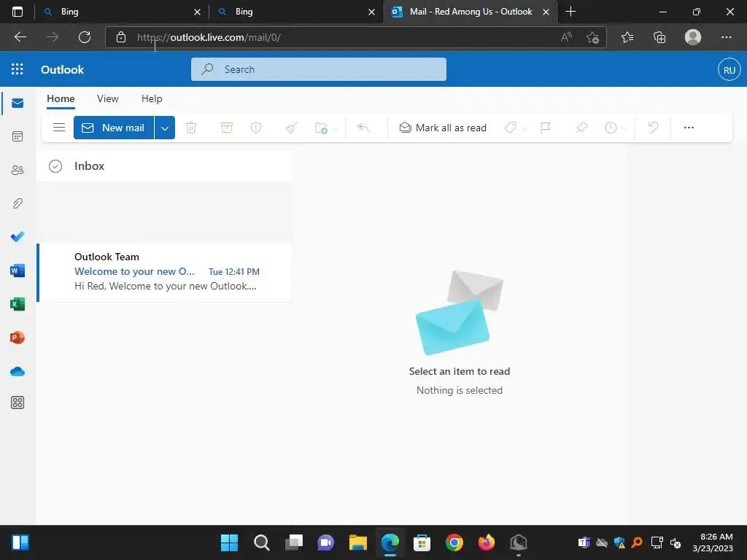Click the Undo icon in toolbar
This screenshot has width=747, height=560.
click(x=653, y=128)
